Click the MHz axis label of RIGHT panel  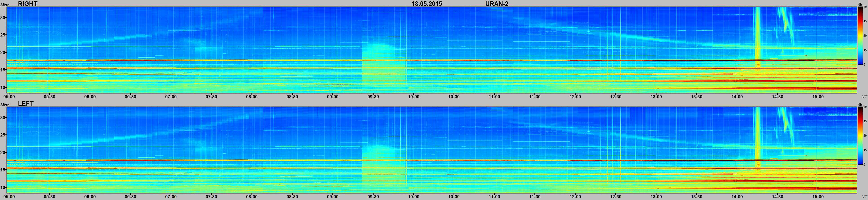pos(4,5)
